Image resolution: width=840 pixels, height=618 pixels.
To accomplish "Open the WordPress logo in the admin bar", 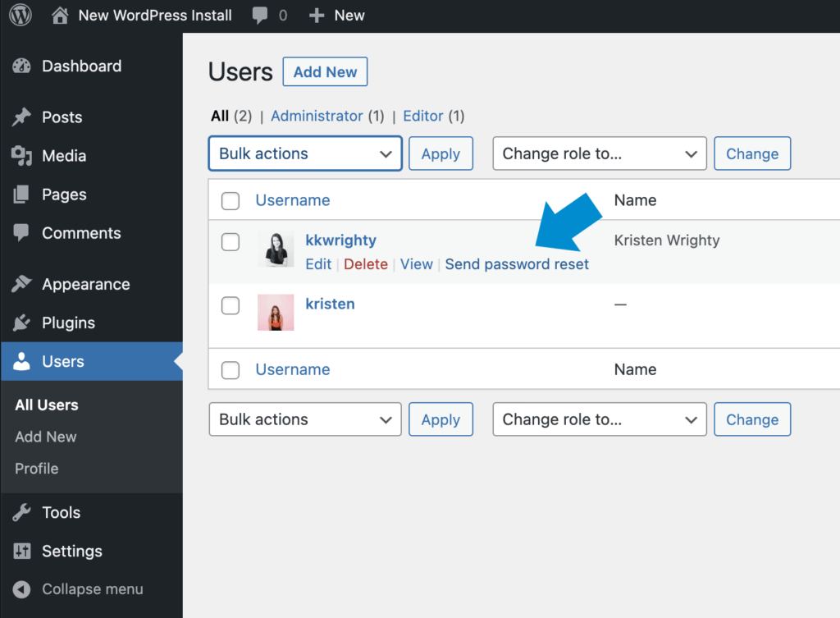I will (19, 14).
